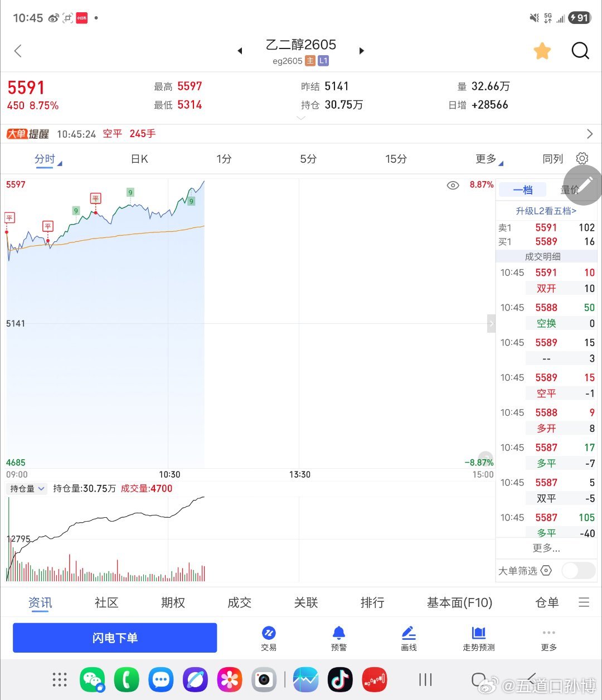The height and width of the screenshot is (700, 602).
Task: Open the 走势预测 trend forecast icon
Action: [478, 637]
